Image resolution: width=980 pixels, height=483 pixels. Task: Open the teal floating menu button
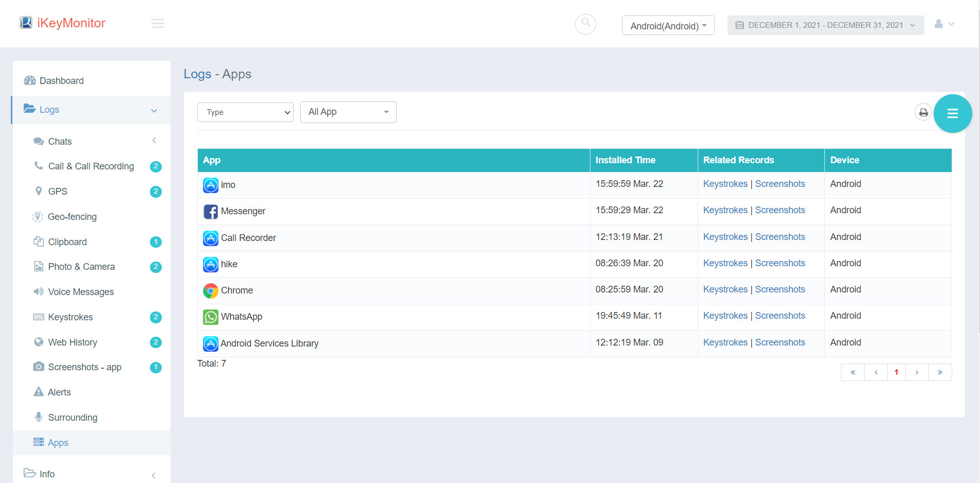pos(952,114)
